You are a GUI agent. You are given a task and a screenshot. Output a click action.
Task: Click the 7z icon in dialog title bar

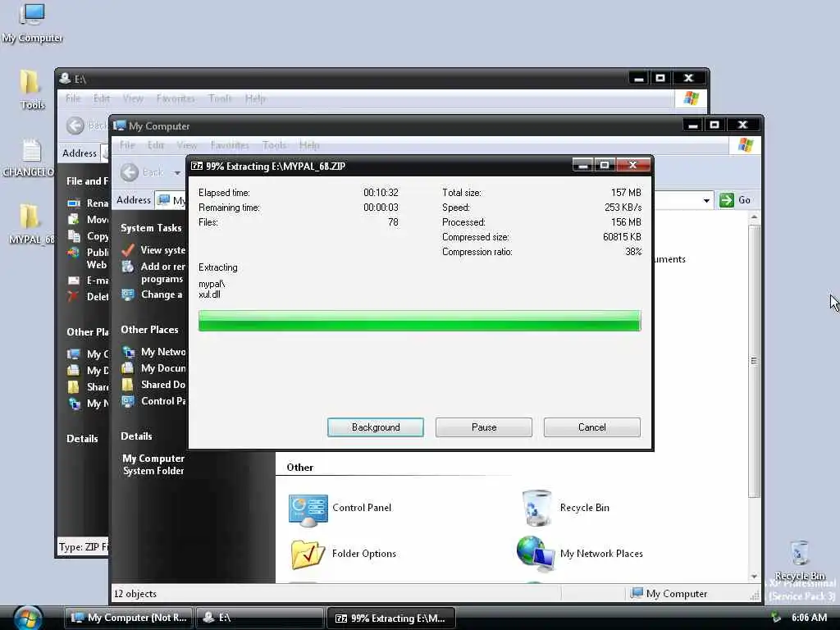[x=197, y=166]
